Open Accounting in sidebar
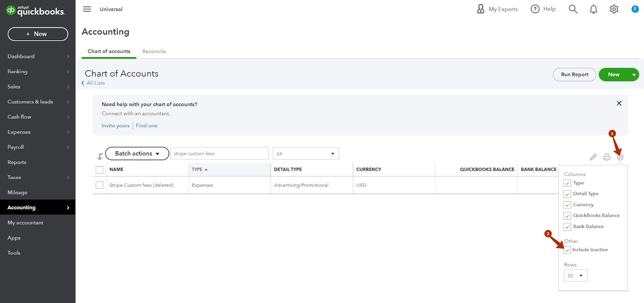 [x=37, y=207]
